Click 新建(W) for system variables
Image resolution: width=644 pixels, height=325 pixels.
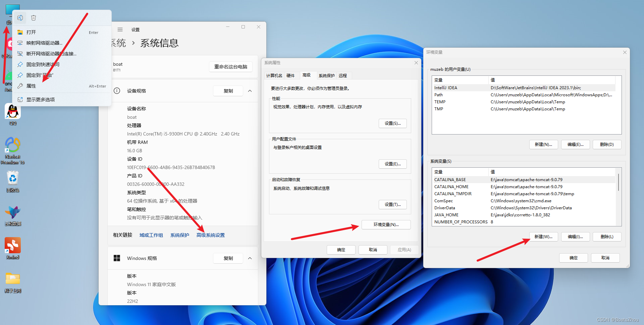544,237
